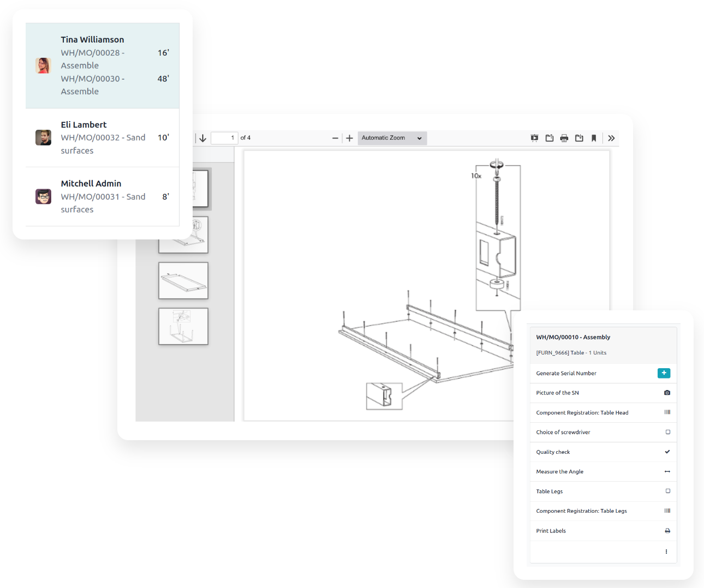Viewport: 704px width, 588px height.
Task: Select the Table Legs step label
Action: (549, 491)
